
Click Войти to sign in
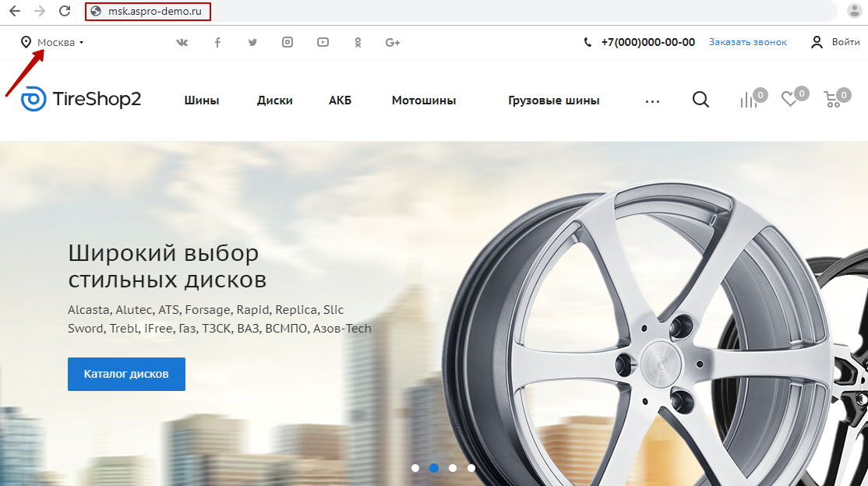point(845,42)
